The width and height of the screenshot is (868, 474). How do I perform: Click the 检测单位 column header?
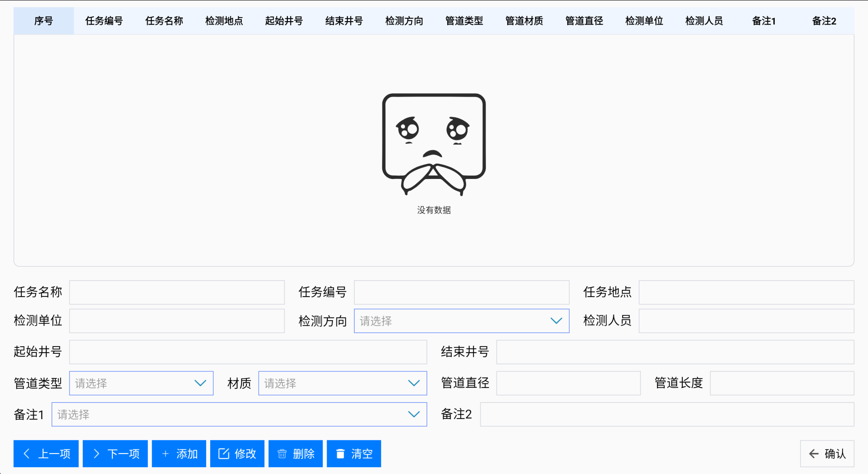pos(644,21)
